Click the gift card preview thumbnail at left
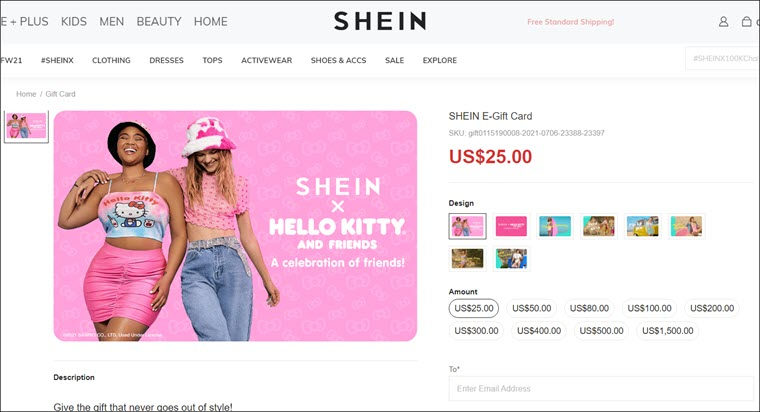The height and width of the screenshot is (412, 760). click(27, 127)
